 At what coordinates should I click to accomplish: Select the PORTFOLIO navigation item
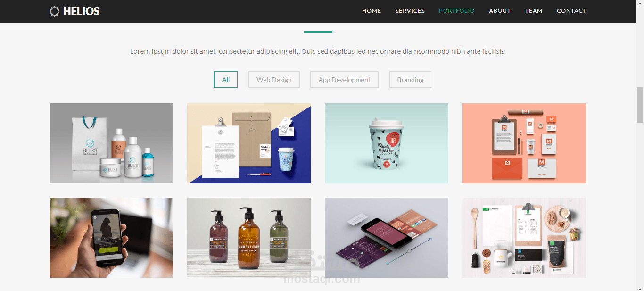click(457, 11)
